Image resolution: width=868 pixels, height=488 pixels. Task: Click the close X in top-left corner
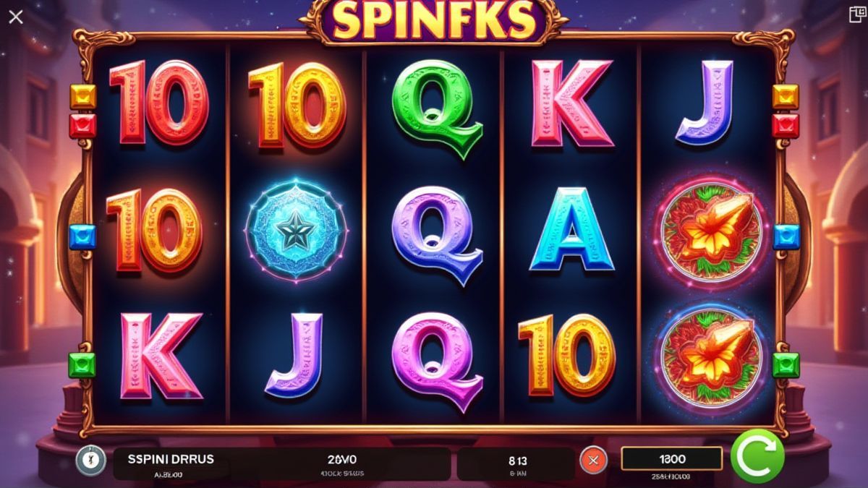[15, 16]
